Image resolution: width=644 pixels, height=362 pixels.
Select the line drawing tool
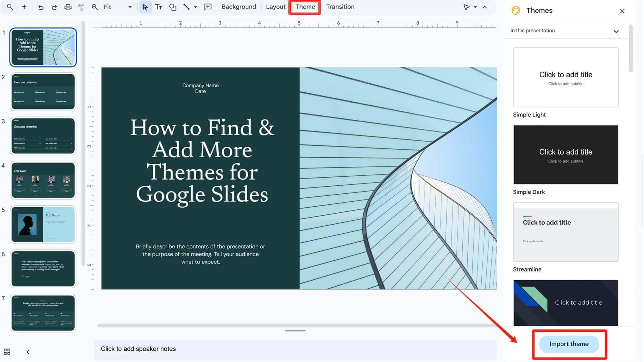pyautogui.click(x=186, y=7)
